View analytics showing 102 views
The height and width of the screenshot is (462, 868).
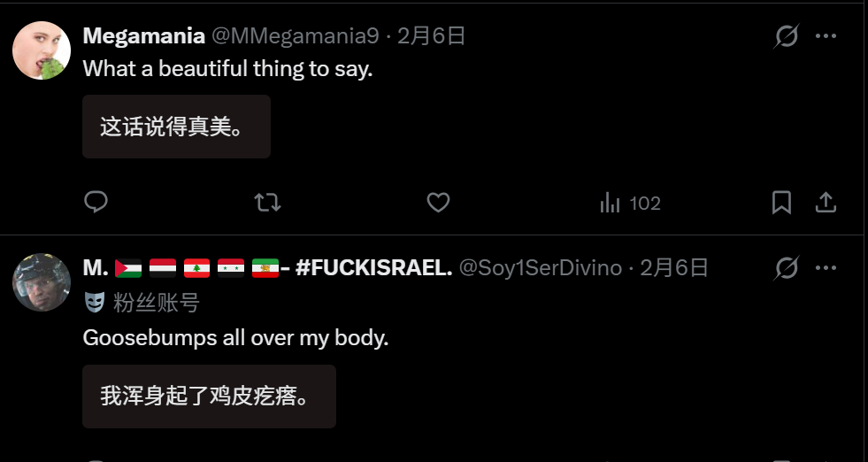[631, 204]
